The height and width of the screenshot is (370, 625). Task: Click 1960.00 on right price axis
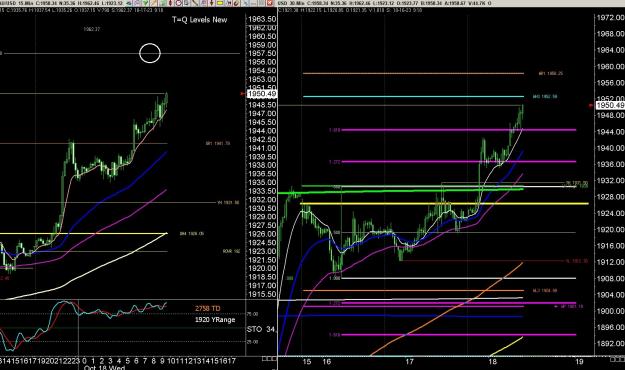click(610, 67)
